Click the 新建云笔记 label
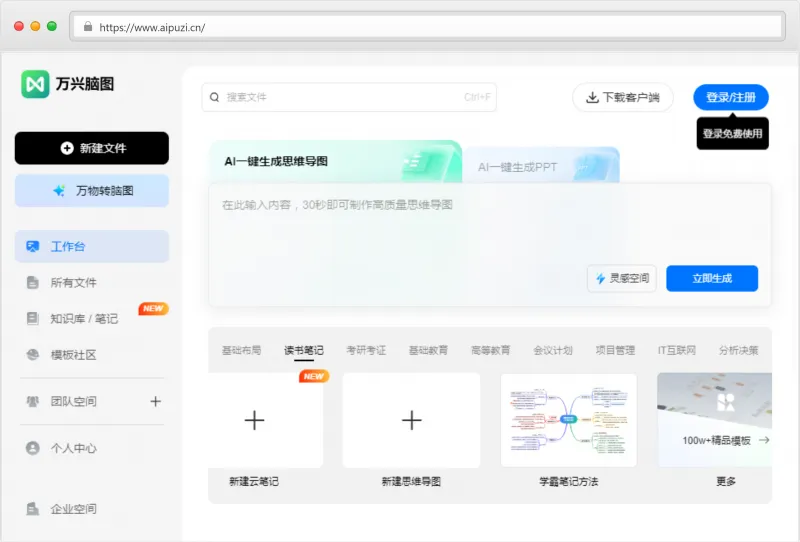The width and height of the screenshot is (800, 542). (x=254, y=481)
